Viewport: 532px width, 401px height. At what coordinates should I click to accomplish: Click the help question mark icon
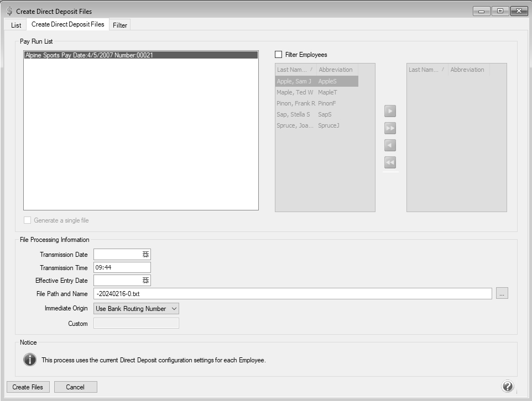click(x=508, y=387)
